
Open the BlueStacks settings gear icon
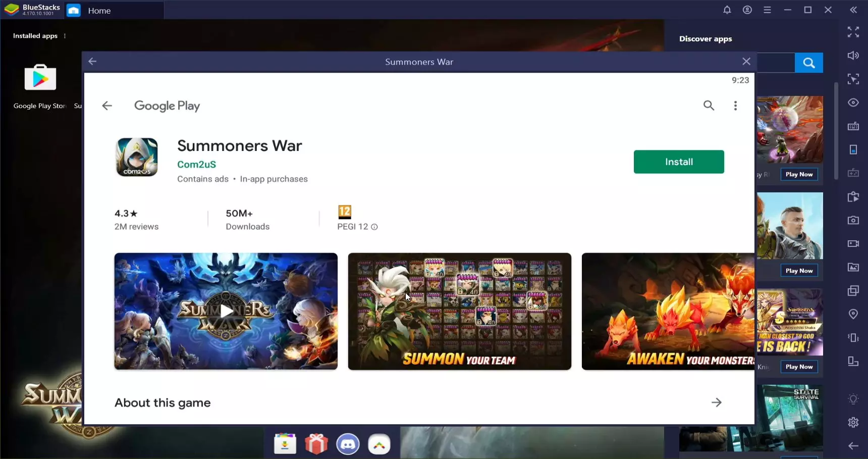point(853,422)
